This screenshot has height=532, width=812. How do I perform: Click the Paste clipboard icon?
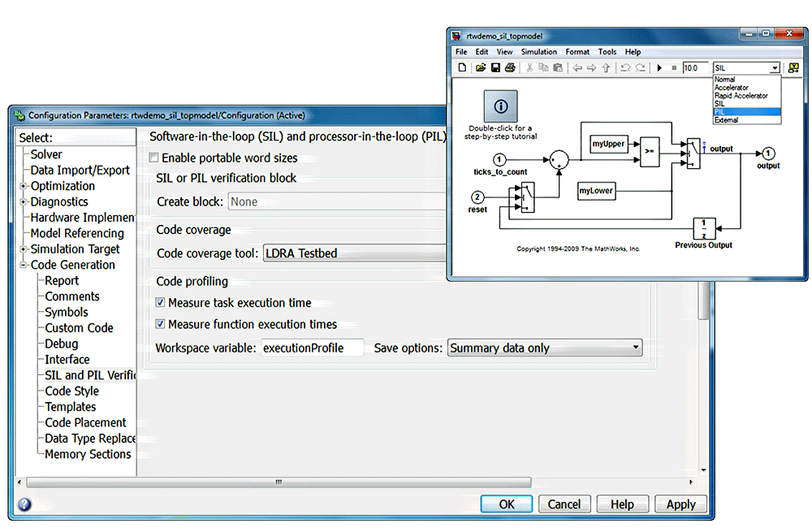pos(558,67)
